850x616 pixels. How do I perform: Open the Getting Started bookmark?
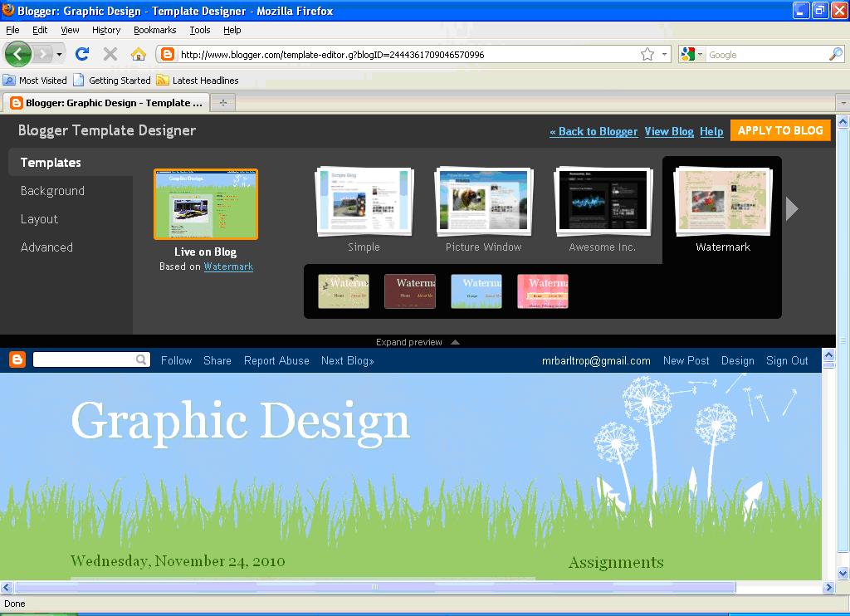[x=112, y=81]
